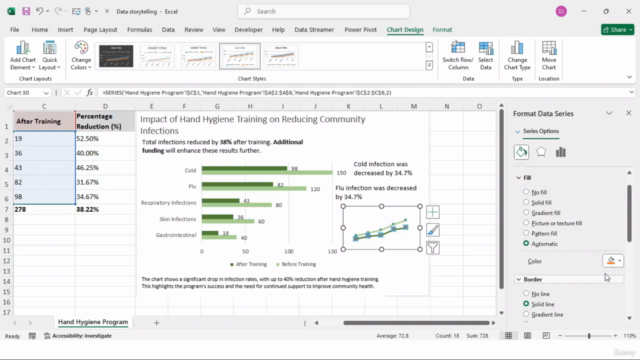The image size is (640, 360).
Task: Select Series Options bar chart icon
Action: pos(561,152)
